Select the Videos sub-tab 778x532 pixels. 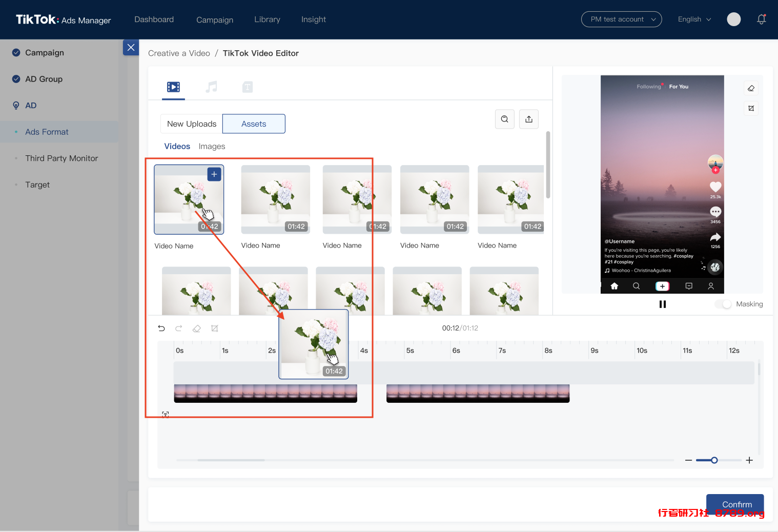177,146
